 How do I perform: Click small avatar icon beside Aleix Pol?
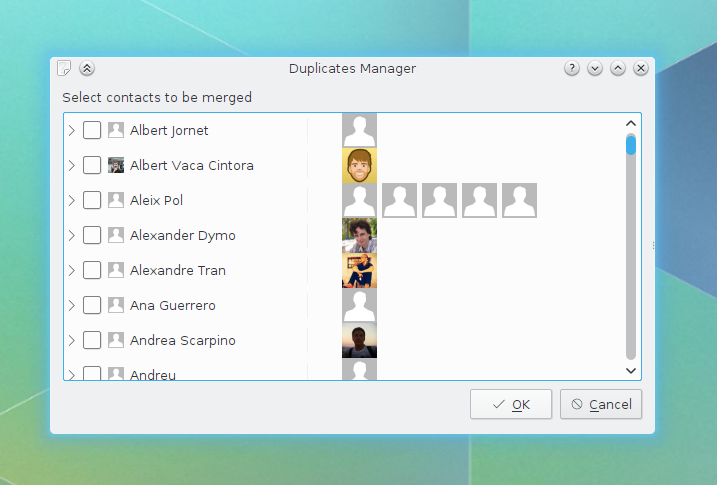click(x=116, y=200)
